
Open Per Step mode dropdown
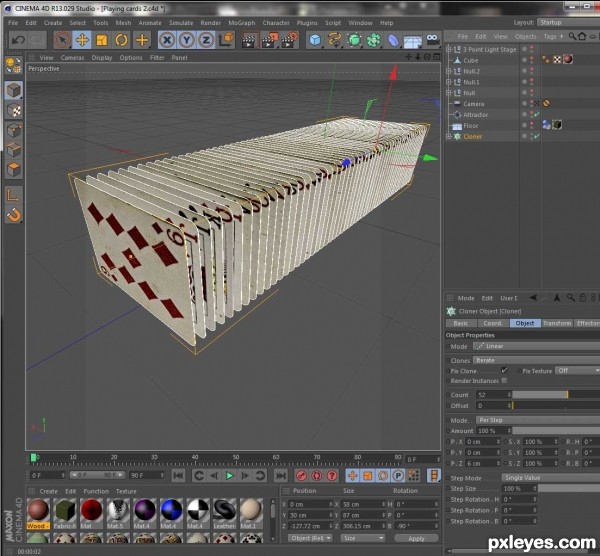[538, 420]
